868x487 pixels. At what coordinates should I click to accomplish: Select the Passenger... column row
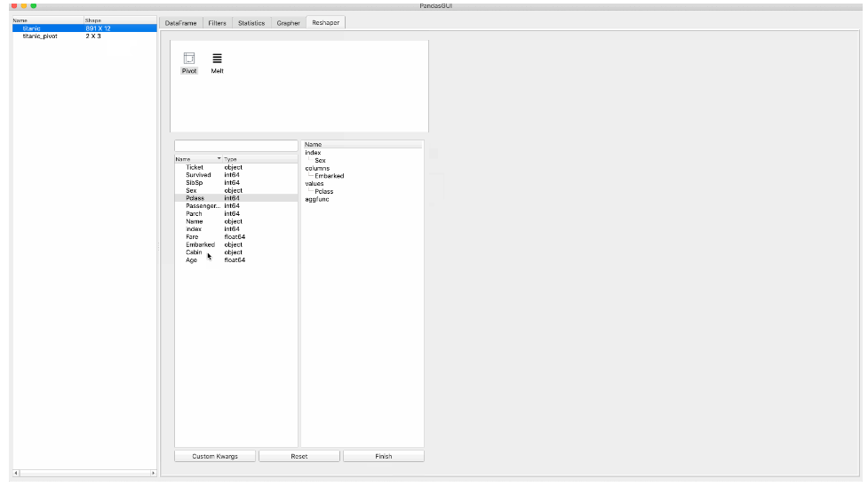click(x=236, y=206)
